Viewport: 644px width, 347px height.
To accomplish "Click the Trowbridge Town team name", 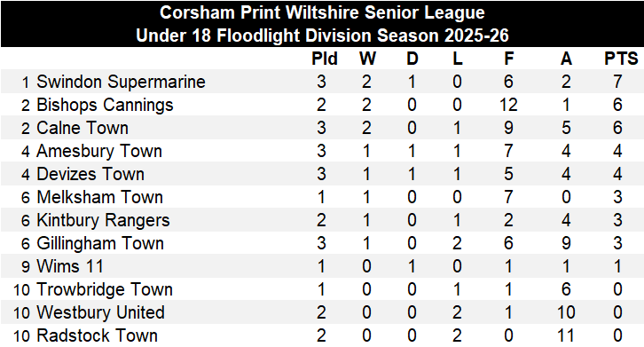I will click(105, 289).
